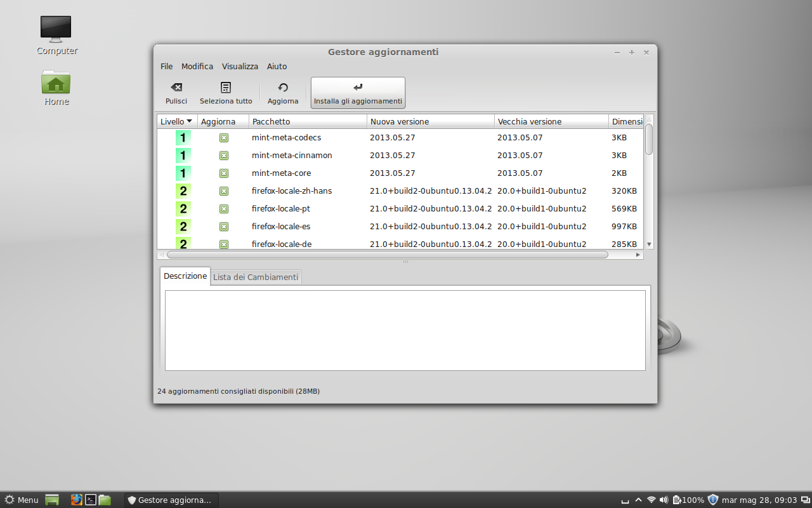812x508 pixels.
Task: Open the Modifica menu
Action: coord(197,66)
